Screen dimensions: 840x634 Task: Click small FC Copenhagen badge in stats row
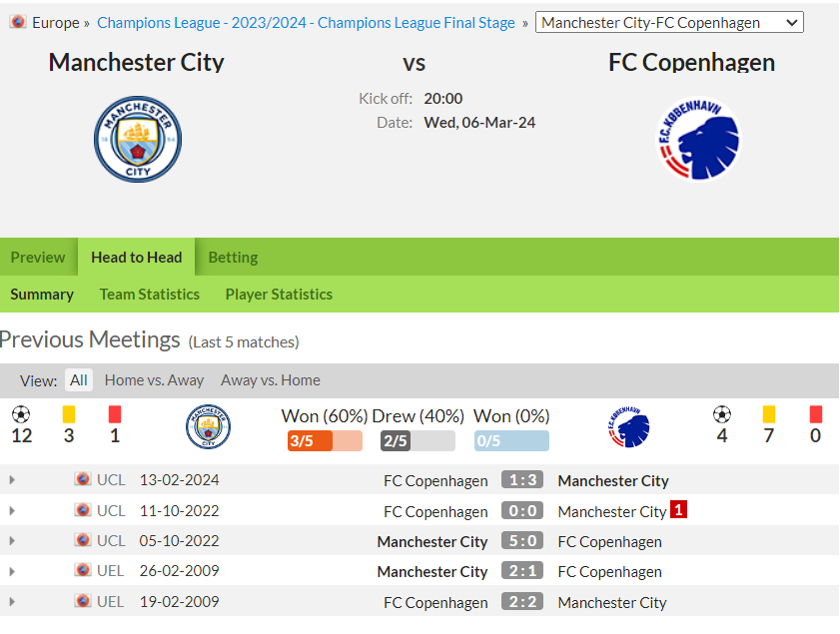tap(629, 426)
